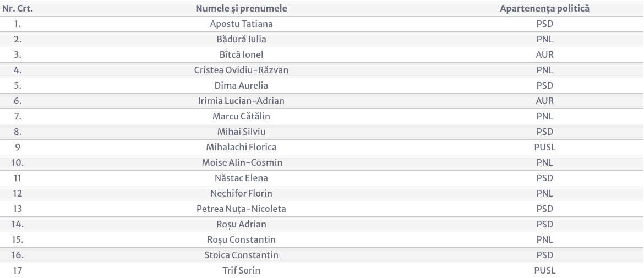Click the name Petrea Nuța-Nicoleta
644x278 pixels.
tap(241, 209)
